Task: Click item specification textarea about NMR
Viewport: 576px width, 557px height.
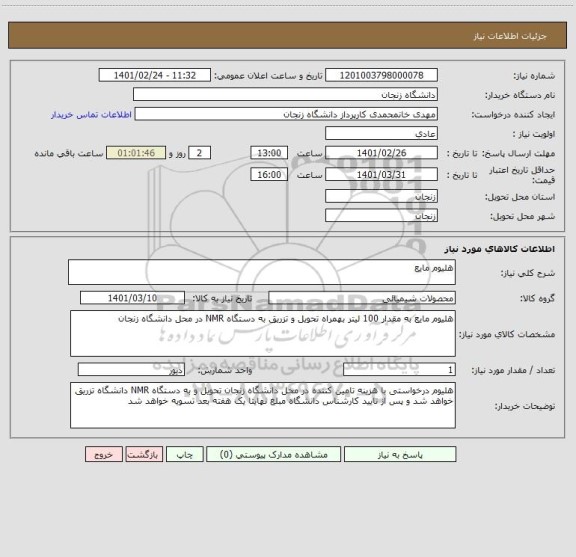Action: point(263,334)
